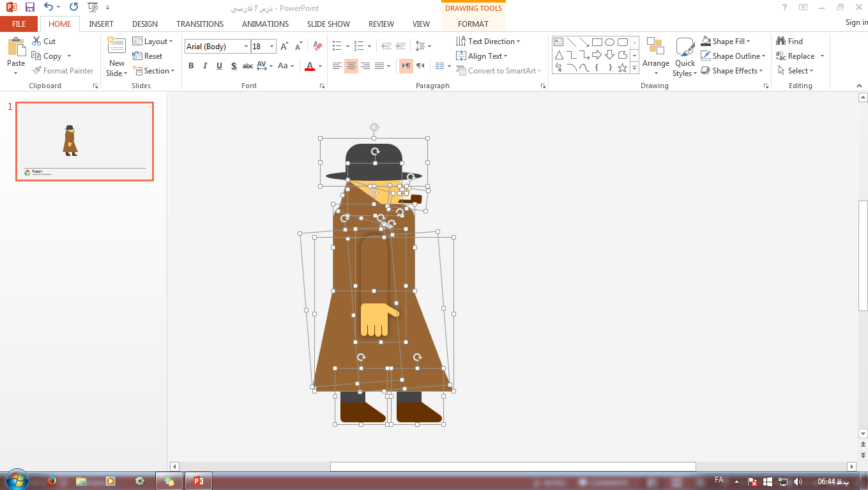Click the Undo arrow in Quick Access Toolbar
Image resolution: width=868 pixels, height=490 pixels.
tap(49, 8)
